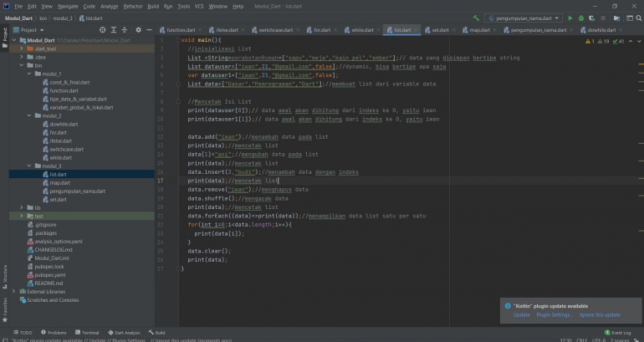Open the Navigate menu
644x342 pixels.
click(x=68, y=6)
